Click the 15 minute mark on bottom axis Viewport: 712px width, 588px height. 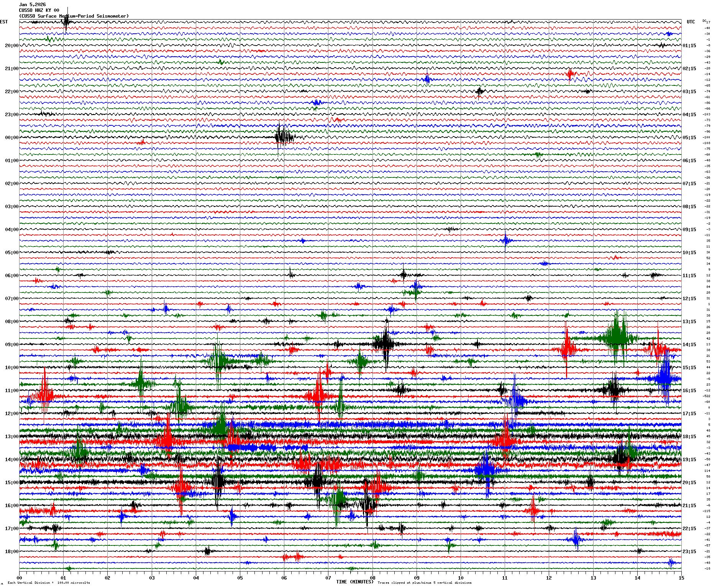pos(681,578)
